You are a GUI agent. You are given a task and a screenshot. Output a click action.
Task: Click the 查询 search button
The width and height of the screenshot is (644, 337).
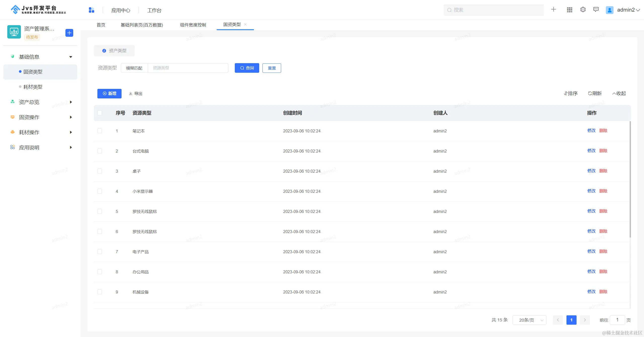[247, 68]
